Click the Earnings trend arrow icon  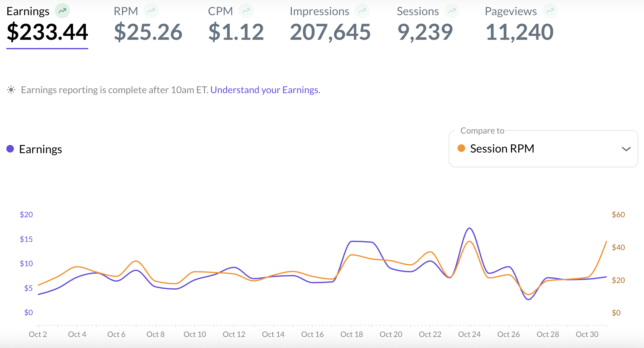pos(62,11)
